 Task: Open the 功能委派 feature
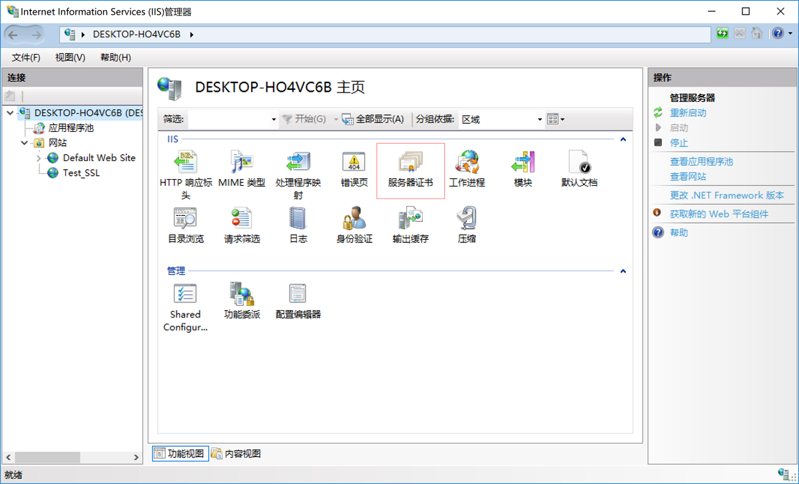coord(242,301)
